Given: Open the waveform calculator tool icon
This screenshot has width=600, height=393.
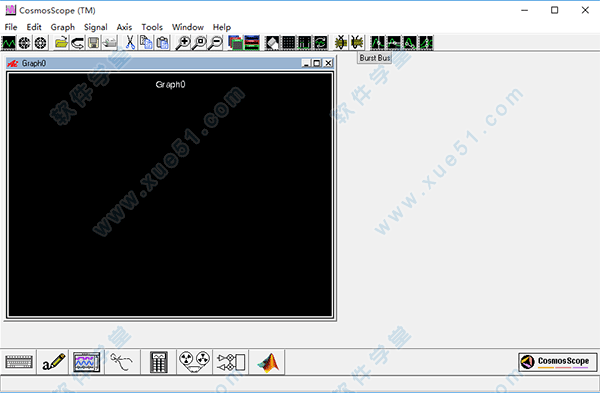Looking at the screenshot, I should pos(158,362).
